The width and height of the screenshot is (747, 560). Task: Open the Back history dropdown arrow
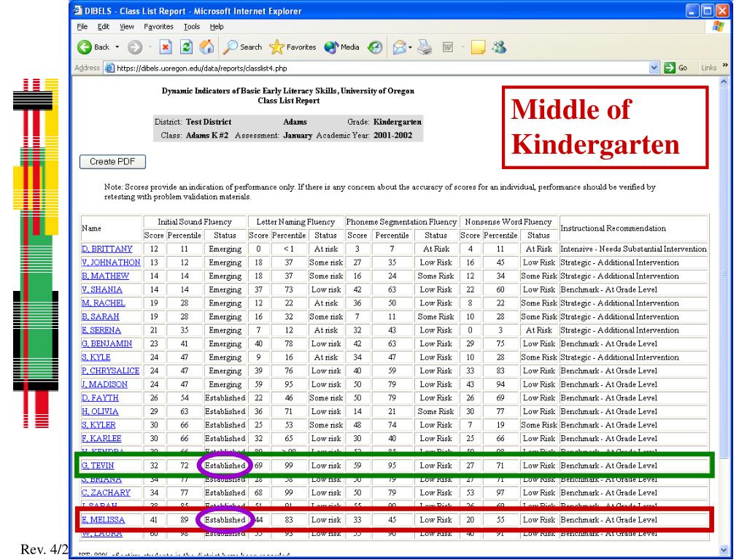(117, 47)
